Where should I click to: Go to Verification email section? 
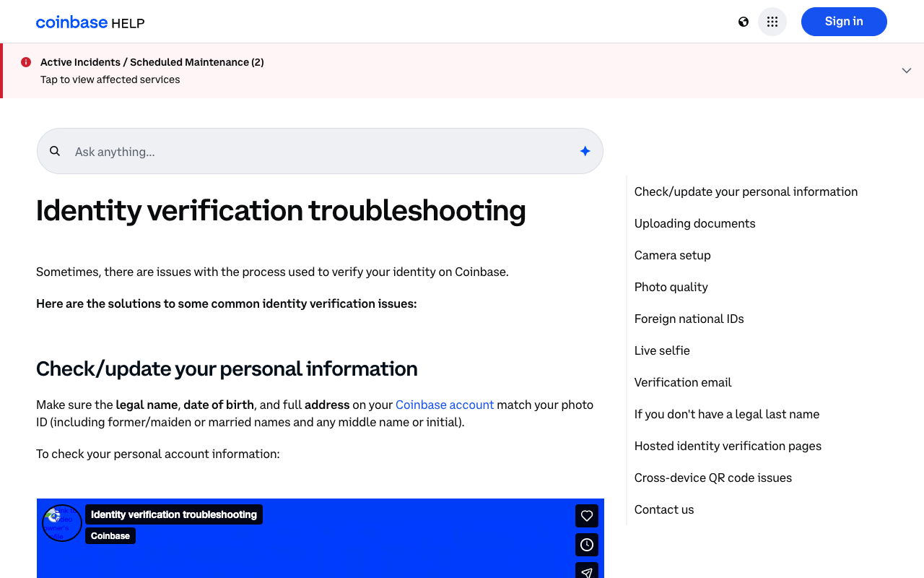pos(683,382)
